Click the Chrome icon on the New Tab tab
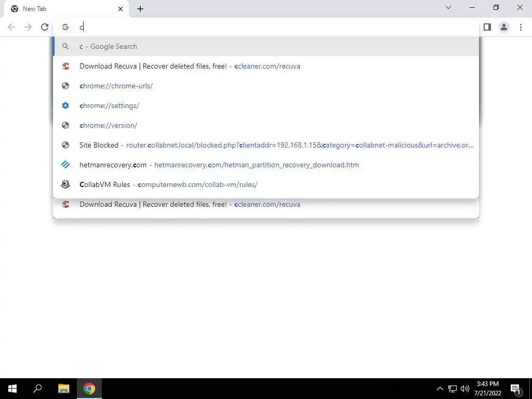Viewport: 532px width, 399px height. [15, 9]
